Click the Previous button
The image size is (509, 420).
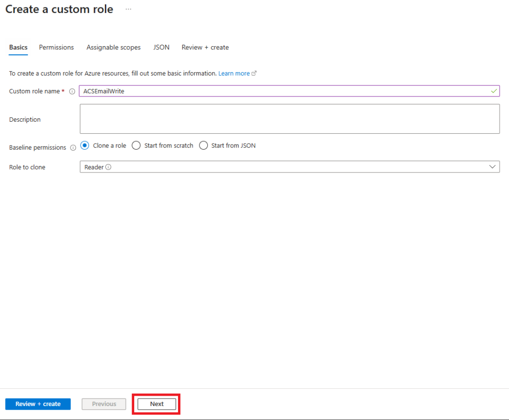coord(104,404)
